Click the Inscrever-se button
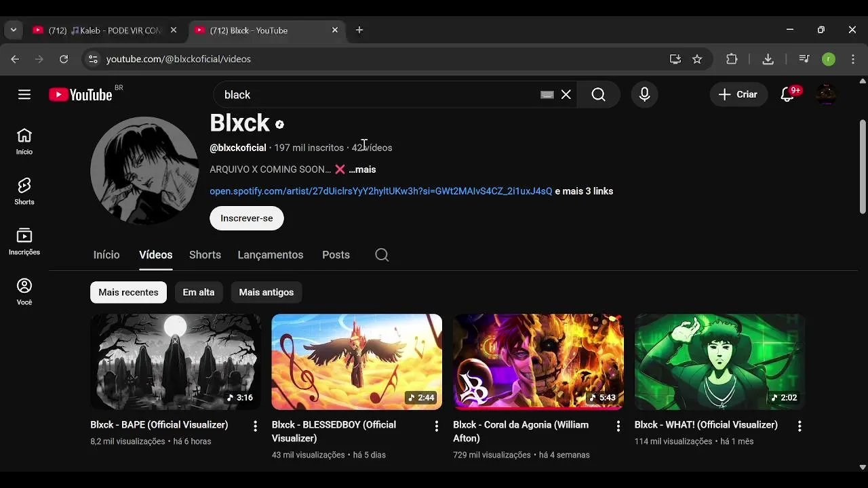Screen dimensions: 868x488 [247, 218]
